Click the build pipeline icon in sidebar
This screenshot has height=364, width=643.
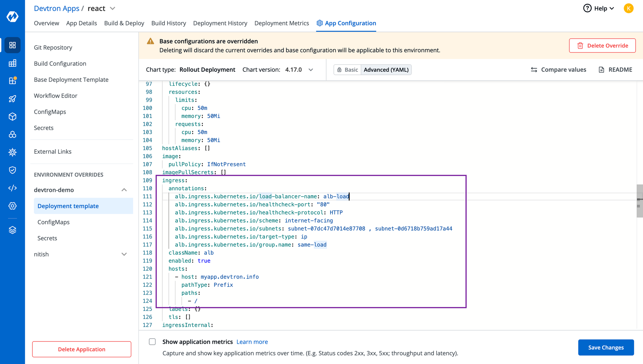(x=12, y=98)
